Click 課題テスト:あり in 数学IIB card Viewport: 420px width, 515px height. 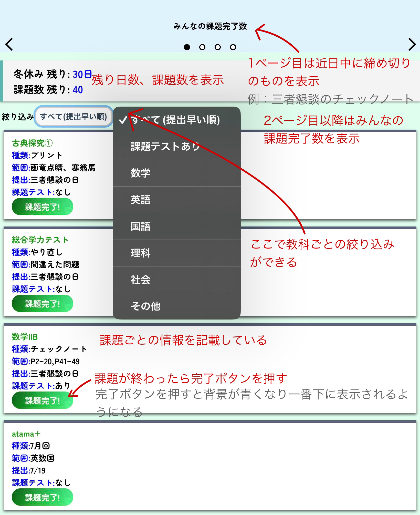(x=41, y=386)
